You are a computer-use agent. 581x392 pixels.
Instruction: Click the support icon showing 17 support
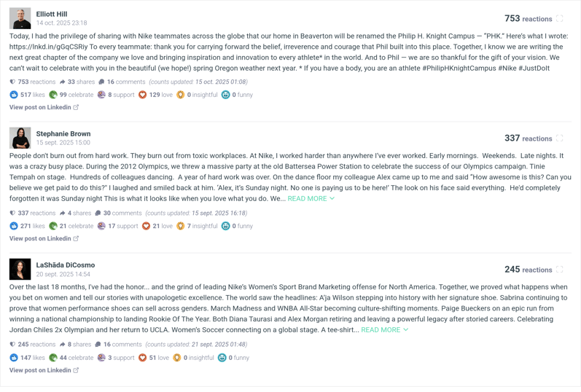tap(101, 226)
